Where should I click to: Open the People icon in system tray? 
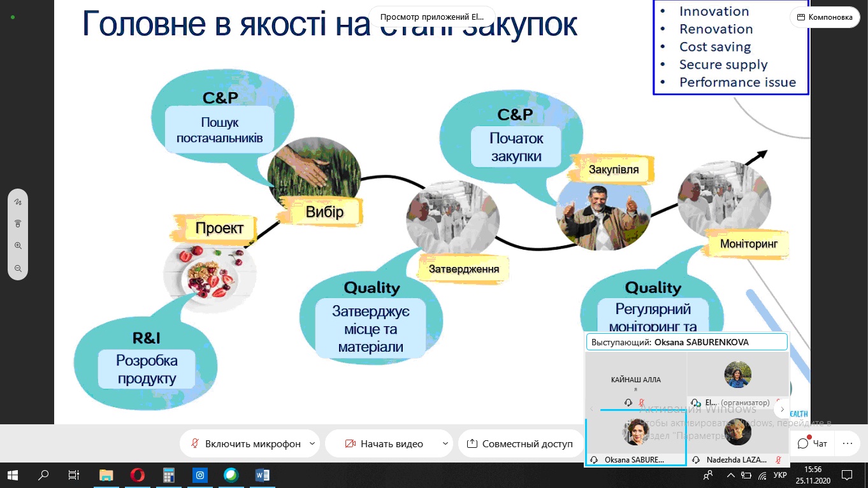tap(709, 475)
